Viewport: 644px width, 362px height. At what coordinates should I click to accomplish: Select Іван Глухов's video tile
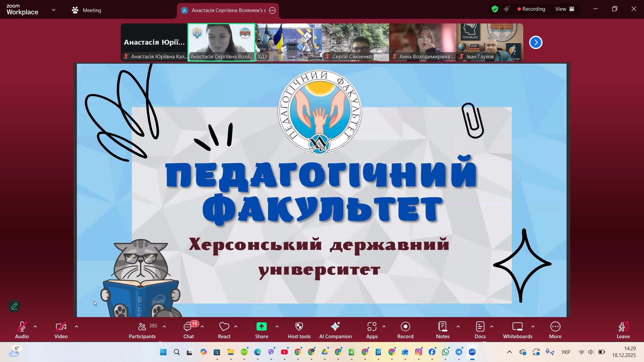click(x=490, y=43)
